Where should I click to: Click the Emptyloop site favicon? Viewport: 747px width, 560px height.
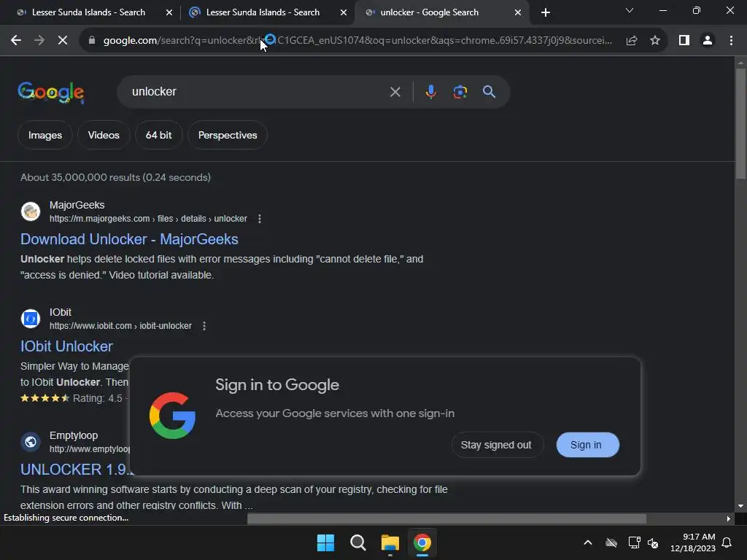[x=31, y=442]
